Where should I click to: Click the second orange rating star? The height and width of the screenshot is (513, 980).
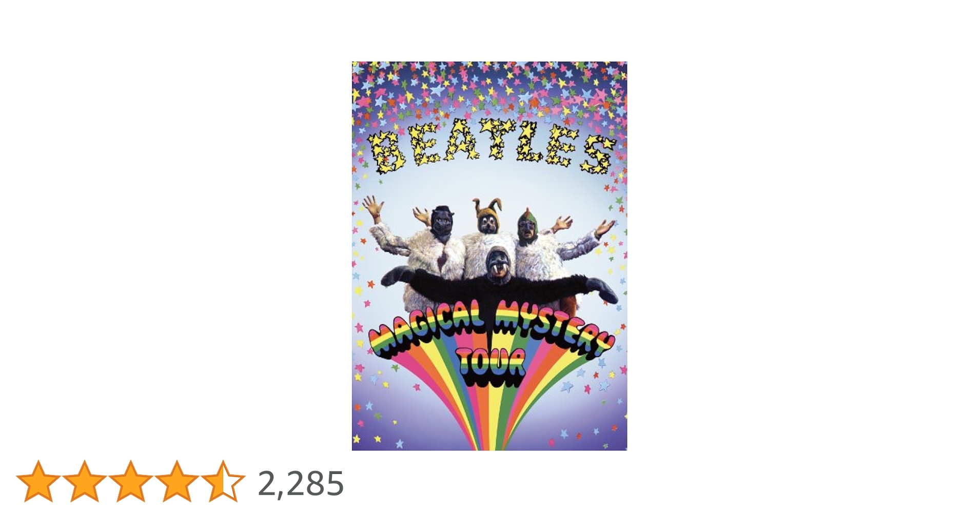click(85, 481)
